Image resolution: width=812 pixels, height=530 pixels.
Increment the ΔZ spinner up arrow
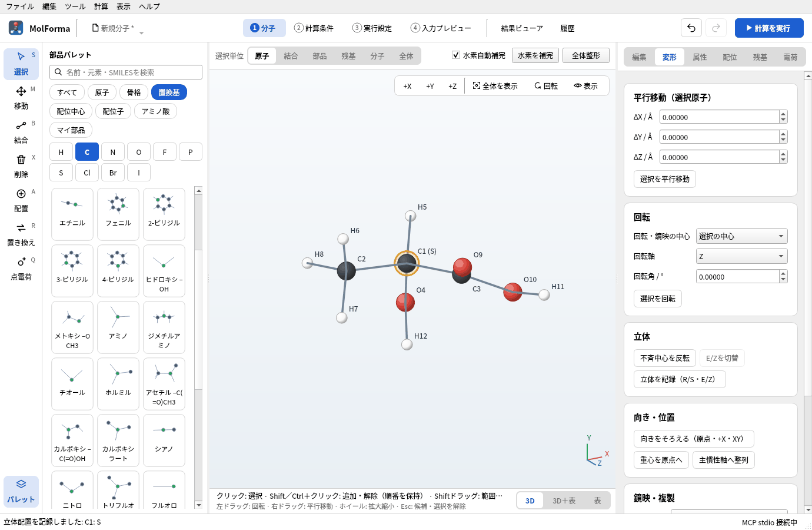[783, 154]
